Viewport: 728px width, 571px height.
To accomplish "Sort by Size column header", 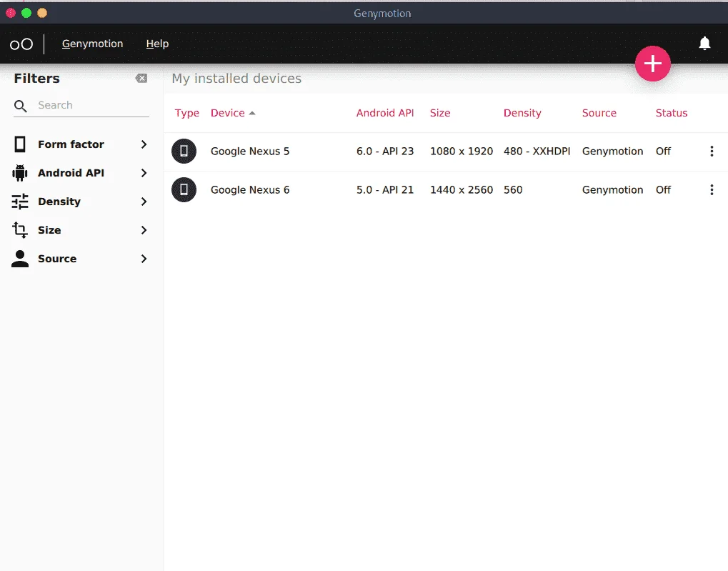I will pos(439,113).
